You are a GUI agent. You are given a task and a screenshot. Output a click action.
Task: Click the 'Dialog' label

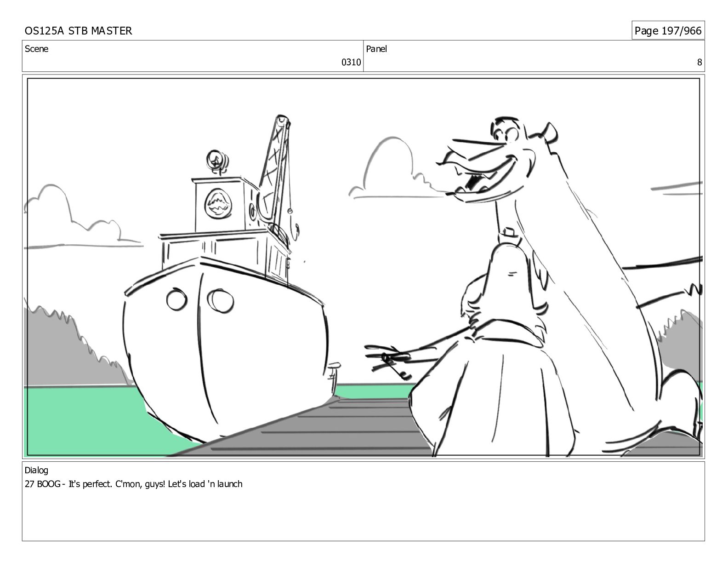(36, 471)
